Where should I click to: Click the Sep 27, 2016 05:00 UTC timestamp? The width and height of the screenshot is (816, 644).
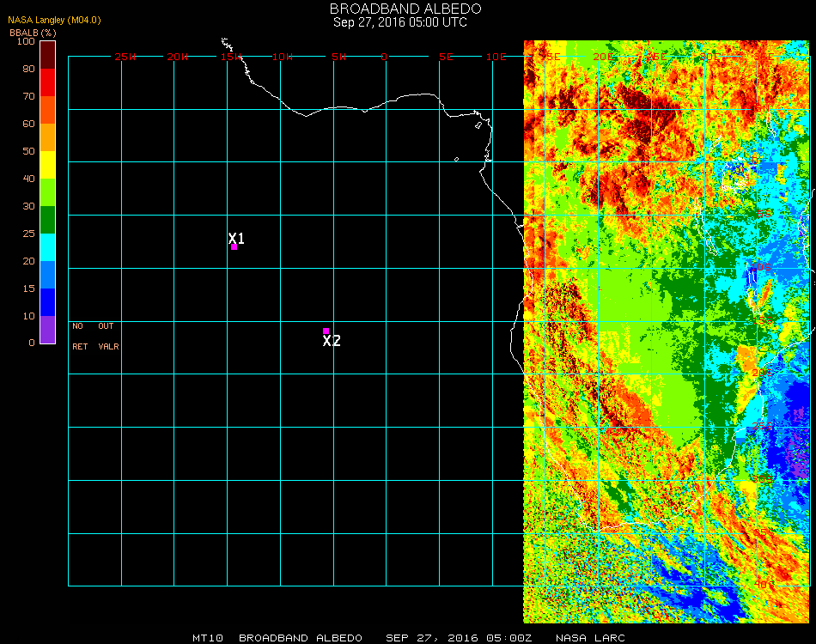tap(399, 22)
